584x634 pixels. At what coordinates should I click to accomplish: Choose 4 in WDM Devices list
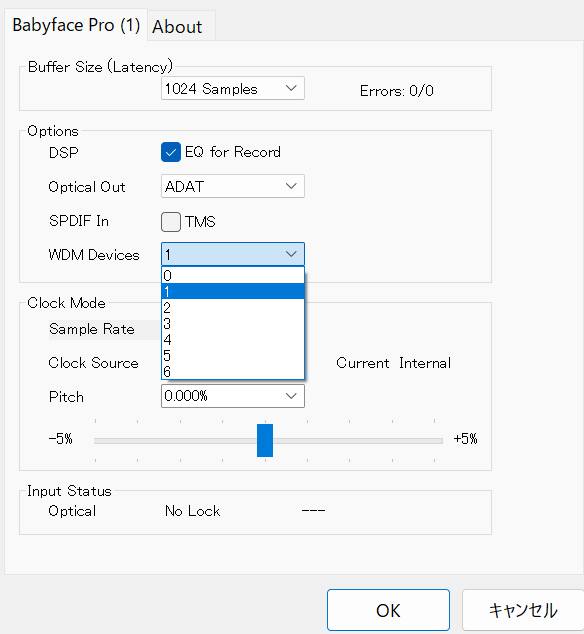pos(233,339)
